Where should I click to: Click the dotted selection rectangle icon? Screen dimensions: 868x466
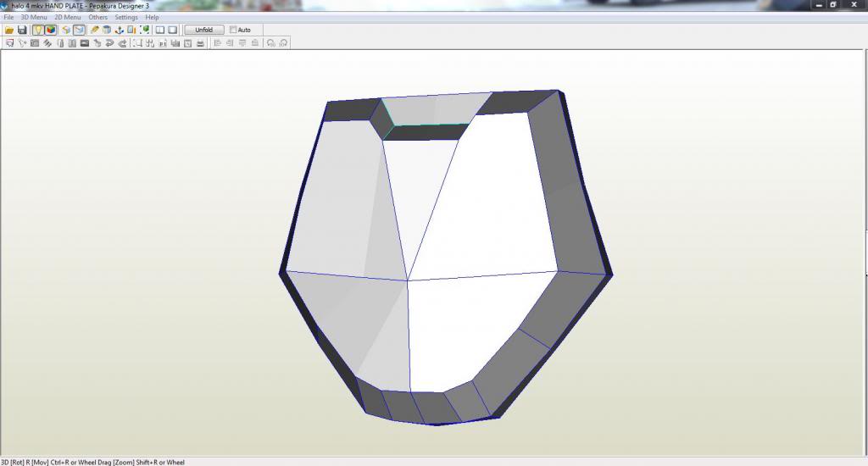click(x=137, y=43)
